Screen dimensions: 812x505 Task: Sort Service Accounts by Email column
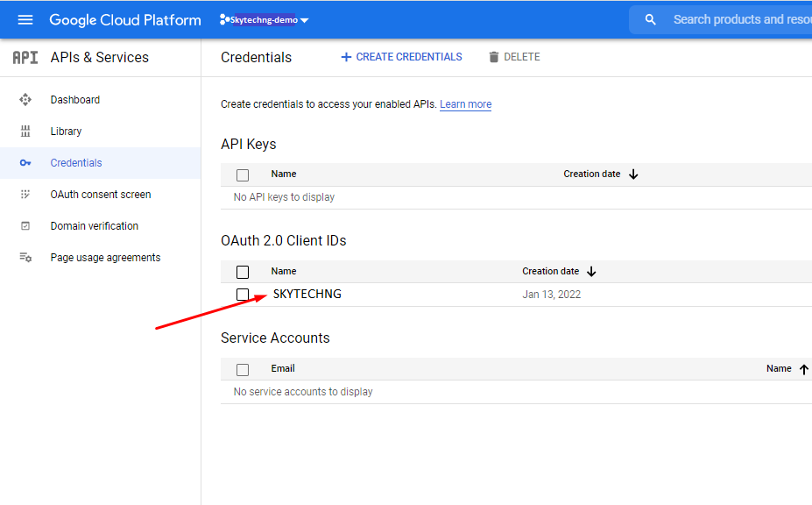[283, 368]
